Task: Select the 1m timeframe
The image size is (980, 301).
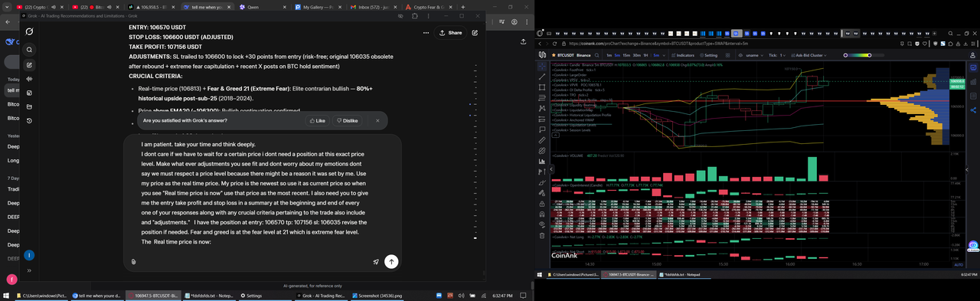Action: point(609,55)
